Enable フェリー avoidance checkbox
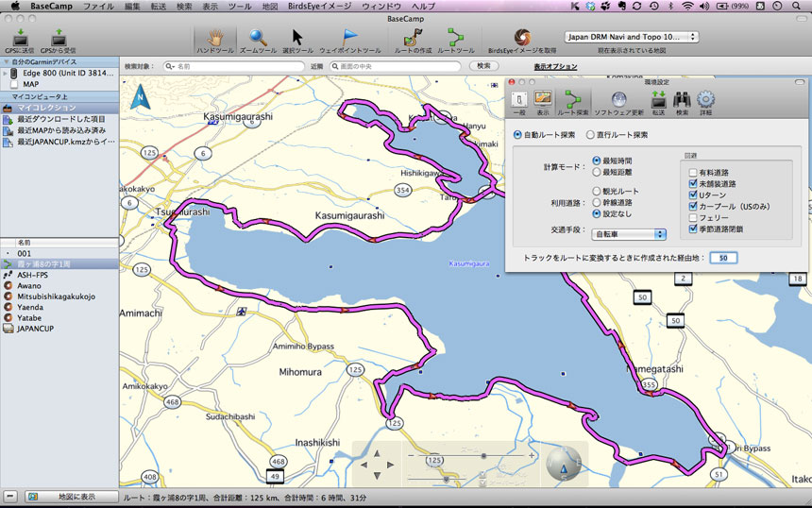Screen dimensions: 812x508 (x=693, y=217)
